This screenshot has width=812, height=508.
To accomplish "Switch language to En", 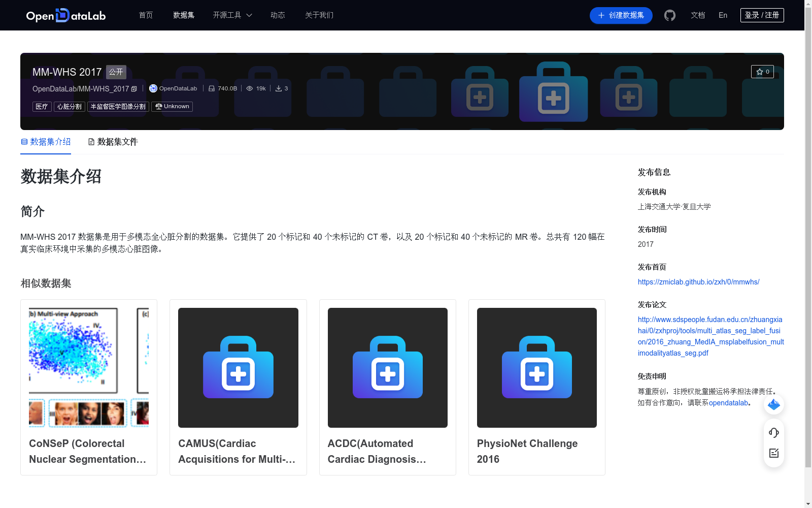I will pyautogui.click(x=723, y=15).
